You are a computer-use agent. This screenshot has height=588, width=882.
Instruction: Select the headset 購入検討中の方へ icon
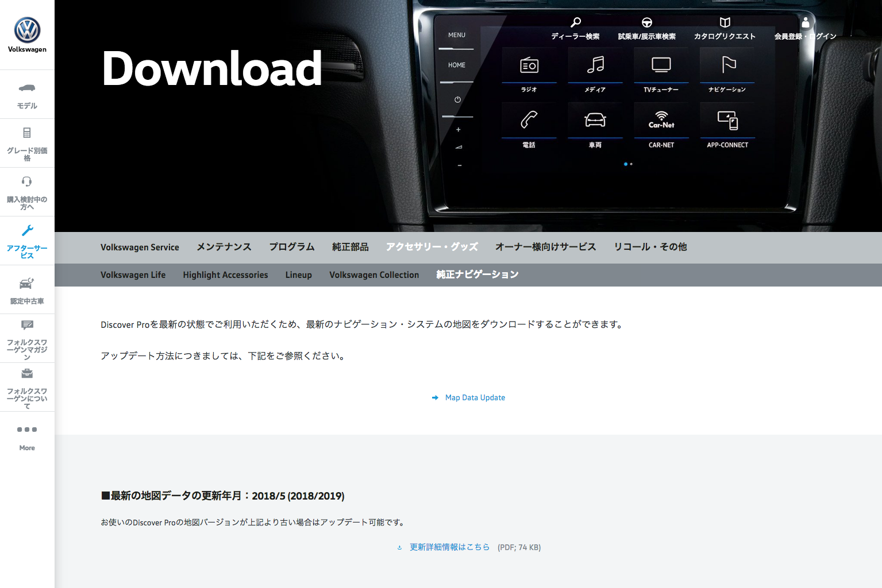27,181
